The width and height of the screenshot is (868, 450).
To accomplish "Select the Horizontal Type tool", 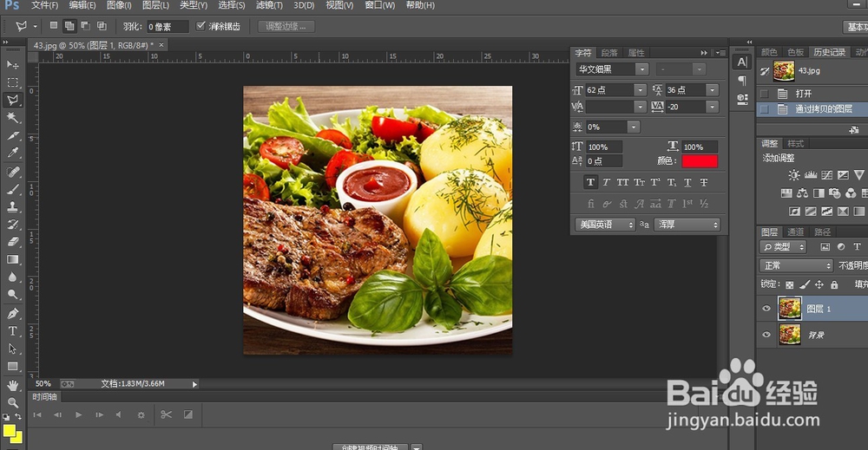I will [12, 331].
